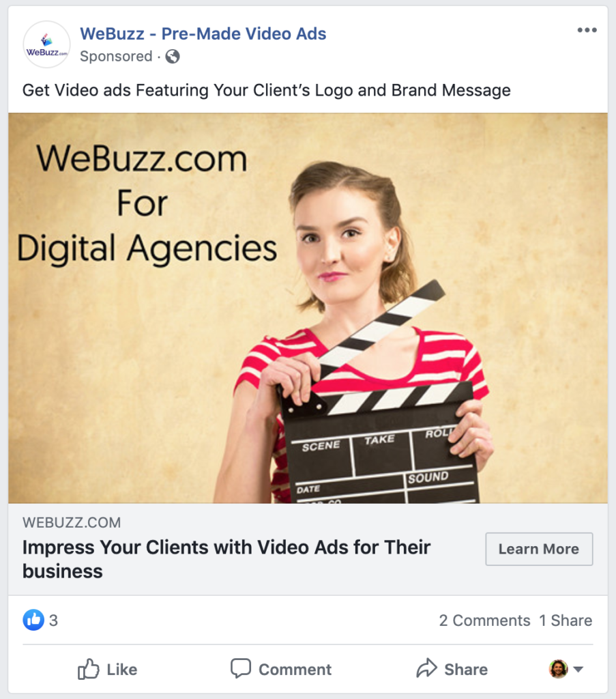This screenshot has height=699, width=616.
Task: Click the Share button label
Action: pyautogui.click(x=466, y=669)
